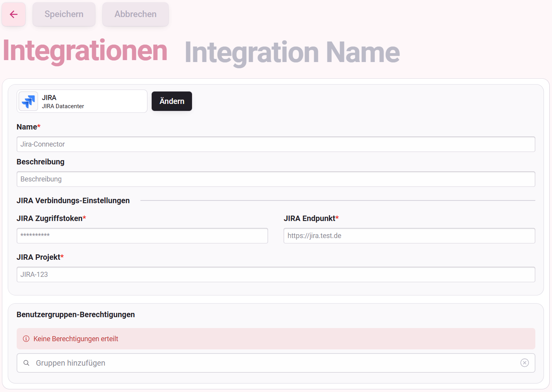Screen dimensions: 552x392
Task: Click the pink back arrow icon
Action: [13, 14]
